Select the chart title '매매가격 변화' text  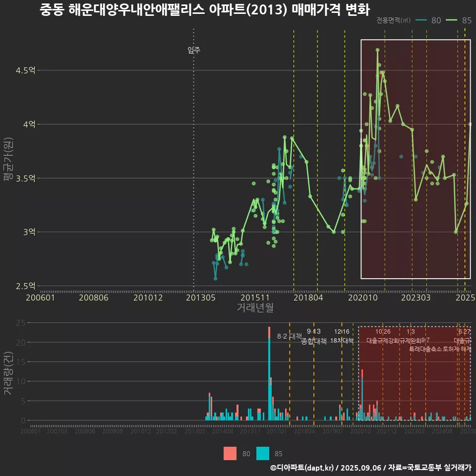click(331, 10)
